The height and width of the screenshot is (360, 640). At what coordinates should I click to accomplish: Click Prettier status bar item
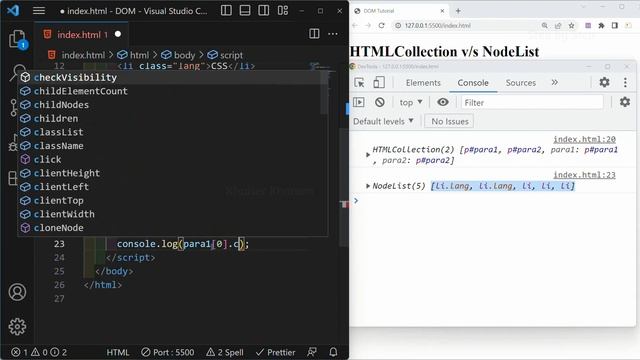click(x=275, y=352)
